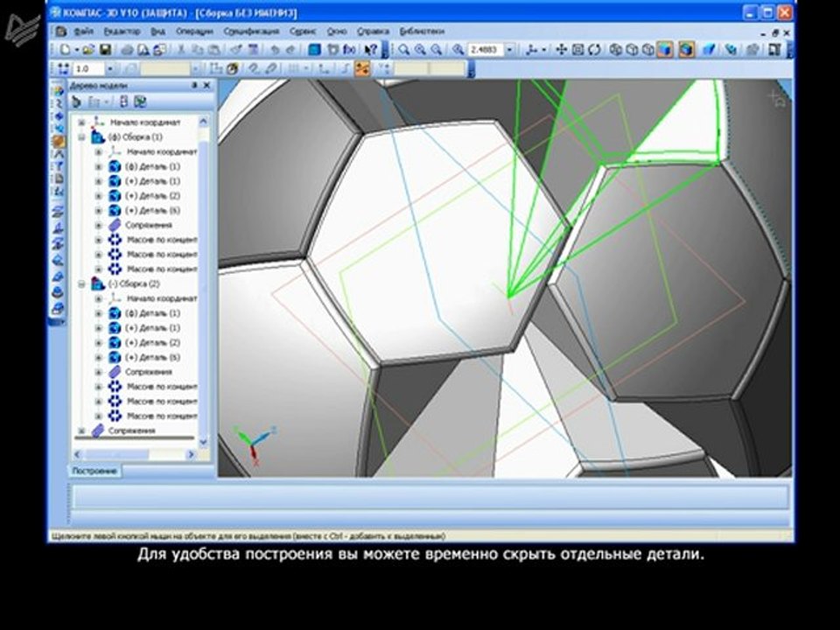Collapse the (ф) Сборка (1) node

82,137
